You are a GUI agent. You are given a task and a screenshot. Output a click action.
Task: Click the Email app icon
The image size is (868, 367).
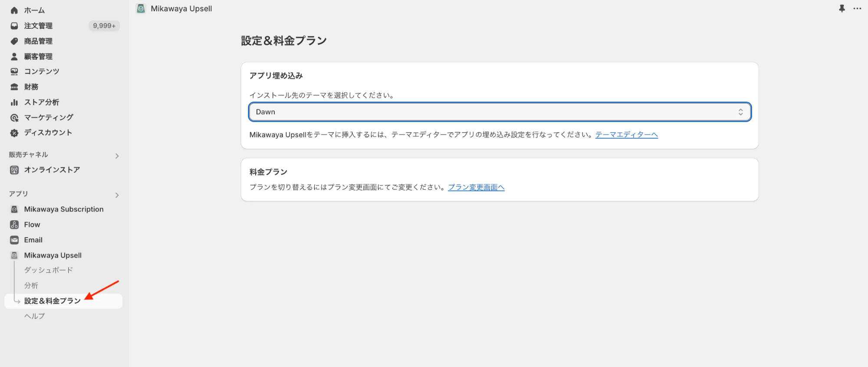pos(14,240)
